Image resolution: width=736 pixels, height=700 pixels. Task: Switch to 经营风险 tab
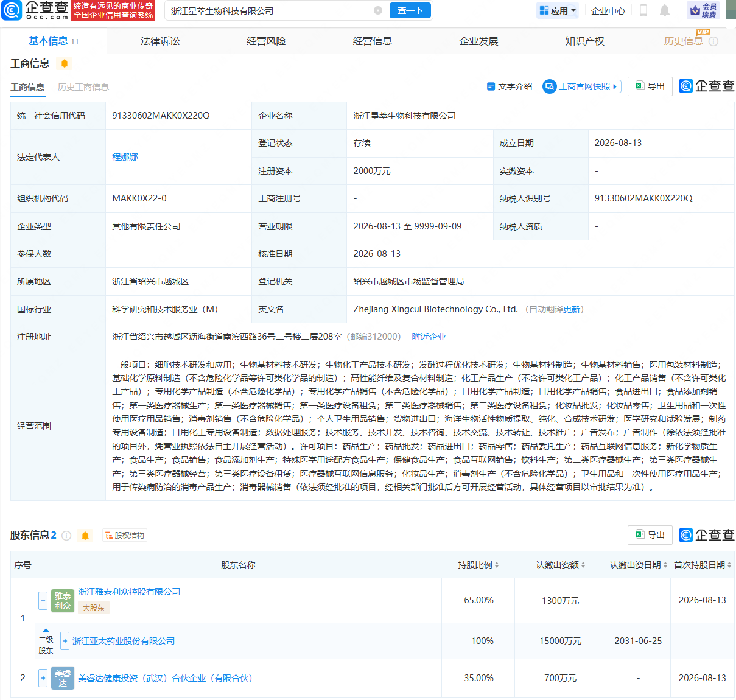click(x=266, y=41)
